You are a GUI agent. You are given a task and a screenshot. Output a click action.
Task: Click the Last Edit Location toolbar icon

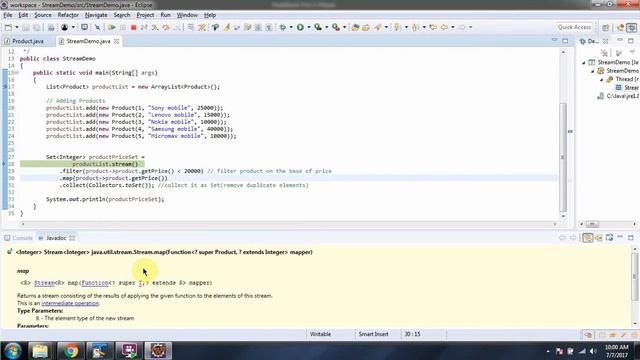coord(433,27)
